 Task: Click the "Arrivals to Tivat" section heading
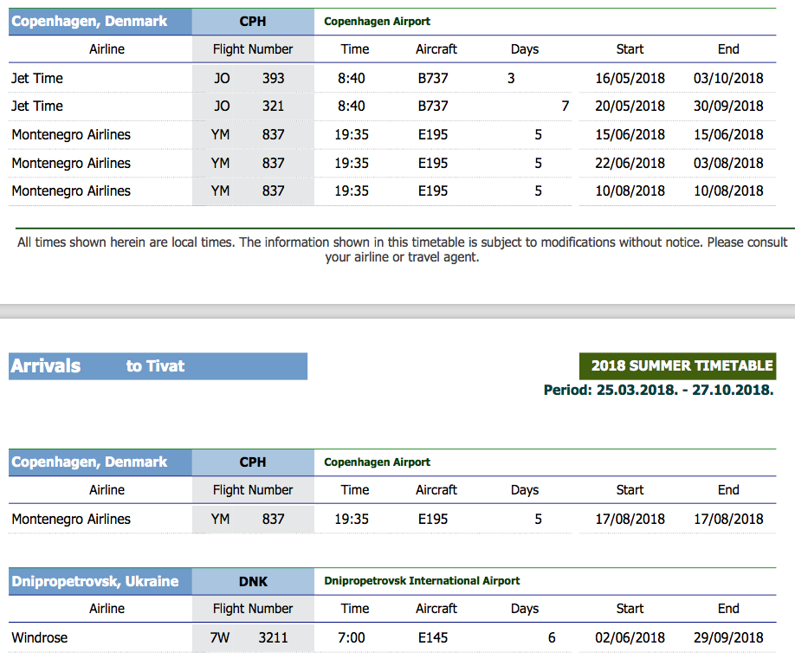click(158, 365)
